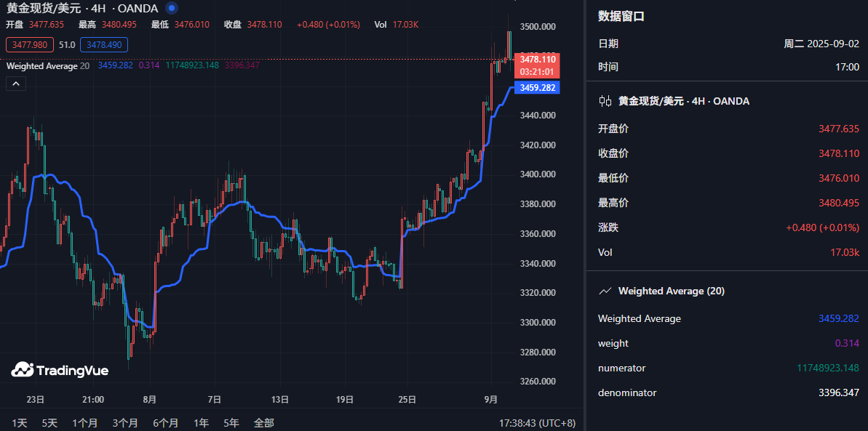868x431 pixels.
Task: Click the red sell price 3477.980 button
Action: (x=30, y=45)
